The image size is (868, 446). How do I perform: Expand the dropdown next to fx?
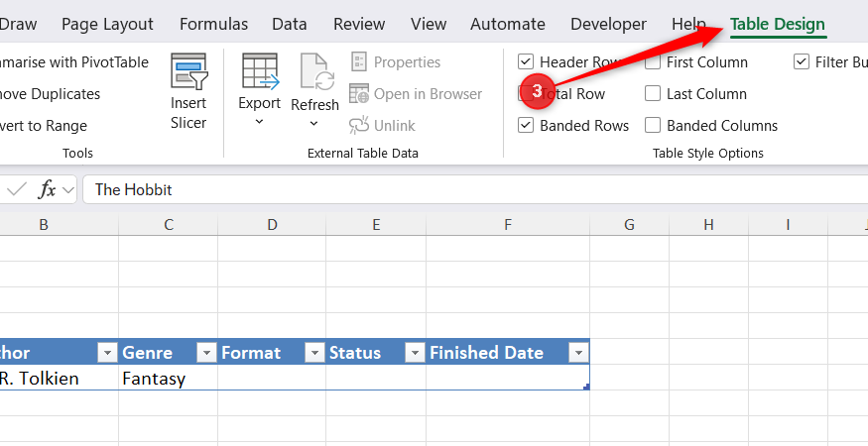(68, 190)
